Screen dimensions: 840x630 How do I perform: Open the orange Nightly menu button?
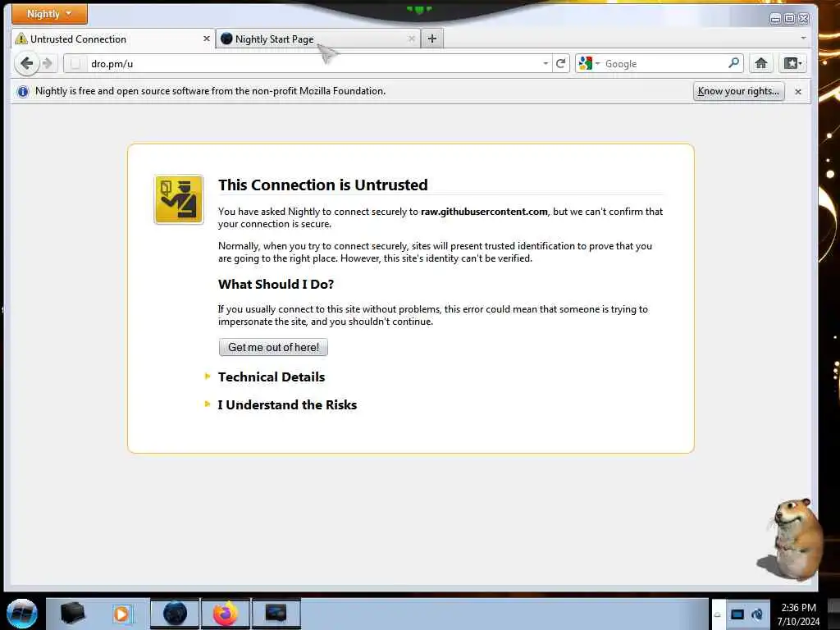[49, 14]
